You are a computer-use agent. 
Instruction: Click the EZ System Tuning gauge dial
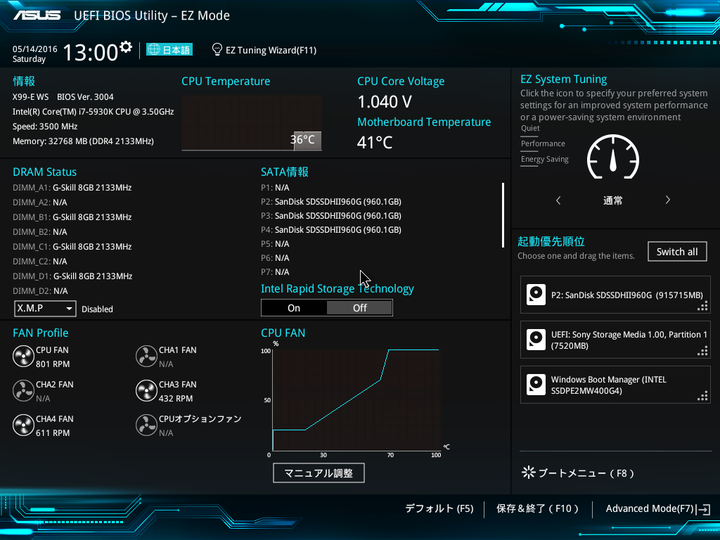(613, 157)
